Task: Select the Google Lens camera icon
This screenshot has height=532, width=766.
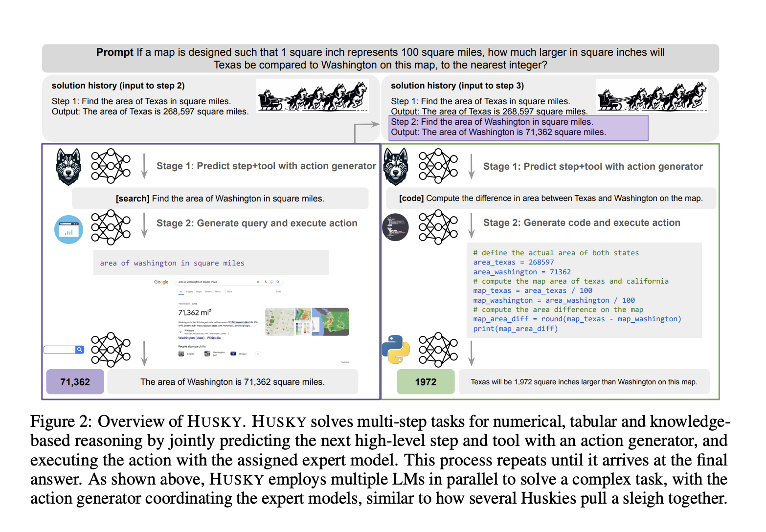Action: [x=272, y=282]
